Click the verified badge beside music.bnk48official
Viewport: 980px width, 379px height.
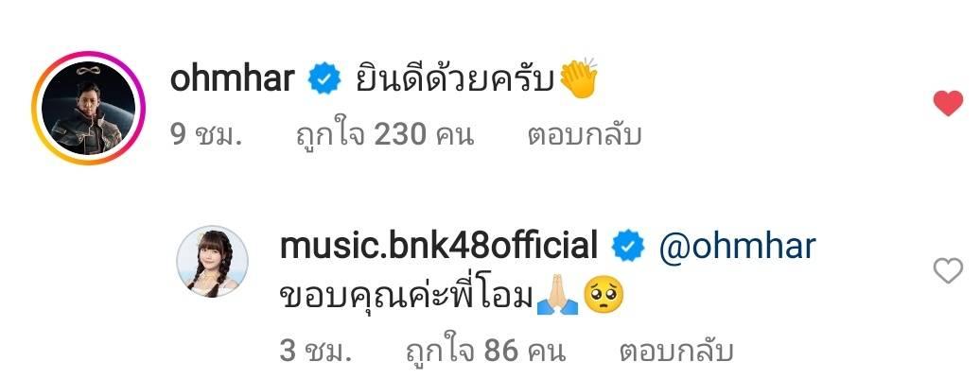[x=628, y=247]
